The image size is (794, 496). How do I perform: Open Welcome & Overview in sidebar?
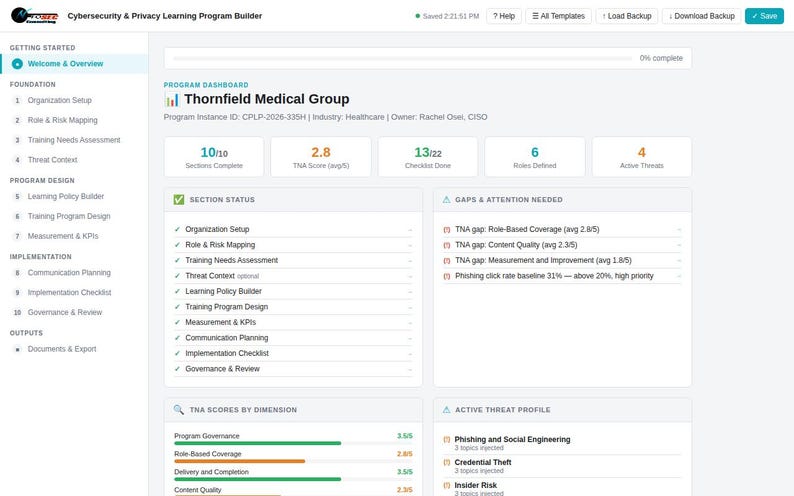[x=74, y=64]
